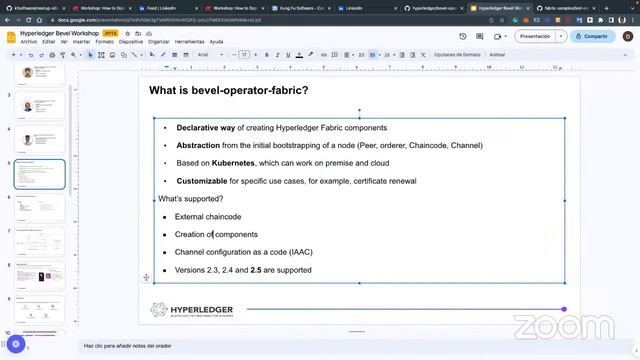The image size is (640, 360).
Task: Click the text color underlined A
Action: pos(299,55)
